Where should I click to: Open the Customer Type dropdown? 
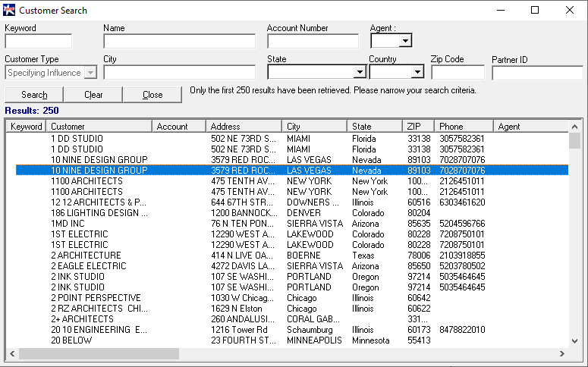click(90, 73)
